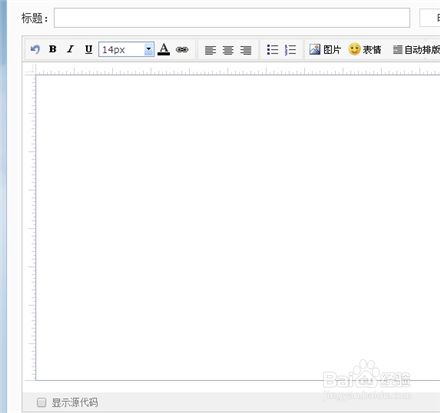
Task: Toggle bold formatting
Action: pos(53,49)
